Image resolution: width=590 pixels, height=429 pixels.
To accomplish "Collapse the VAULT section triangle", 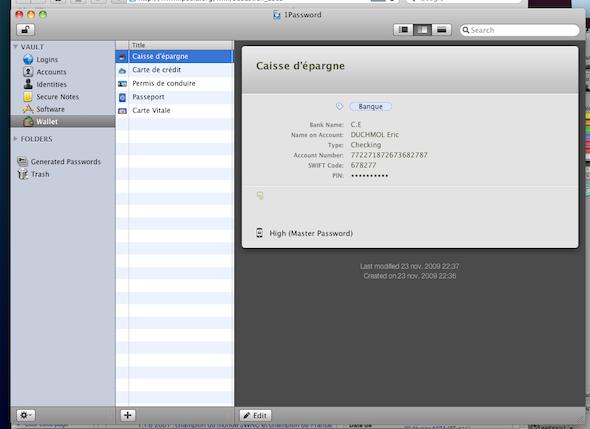I will pos(15,47).
